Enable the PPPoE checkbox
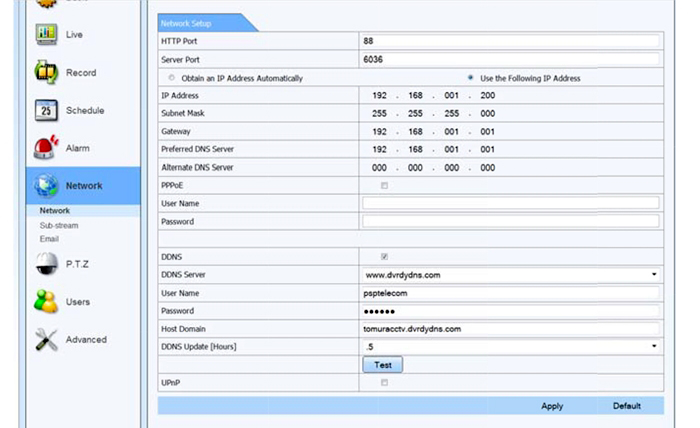 384,185
